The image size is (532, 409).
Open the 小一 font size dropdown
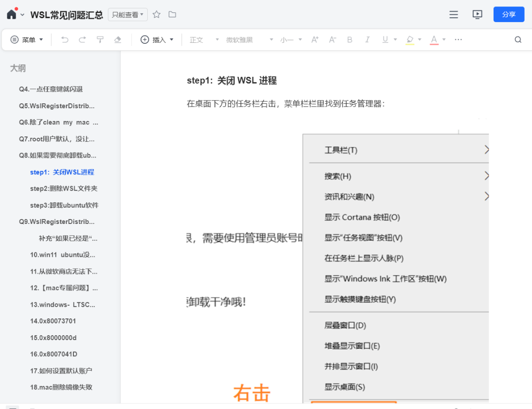coord(291,40)
